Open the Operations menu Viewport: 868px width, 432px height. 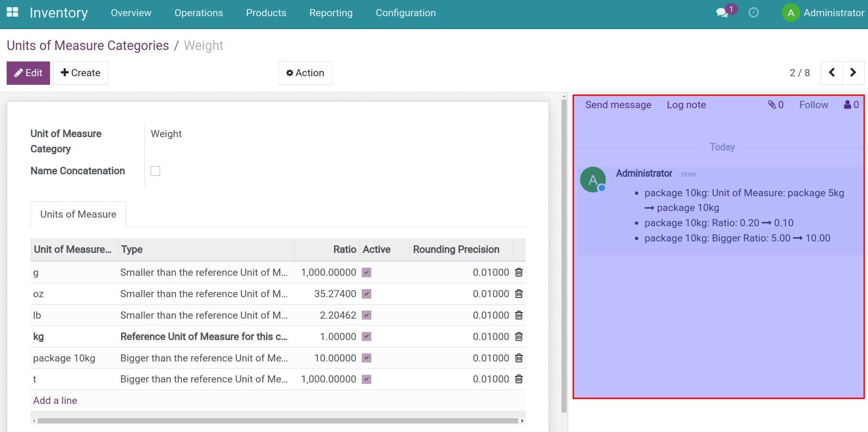pyautogui.click(x=198, y=13)
